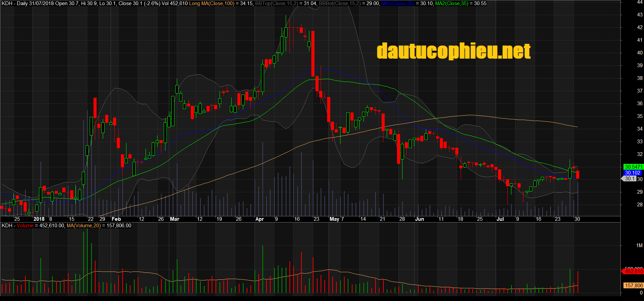Select the Long MA(Close,100) legend label
Viewport: 644px width, 301px height.
(x=211, y=3)
